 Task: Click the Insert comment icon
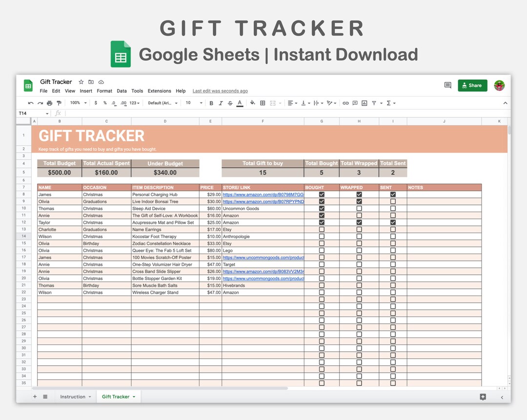(355, 103)
